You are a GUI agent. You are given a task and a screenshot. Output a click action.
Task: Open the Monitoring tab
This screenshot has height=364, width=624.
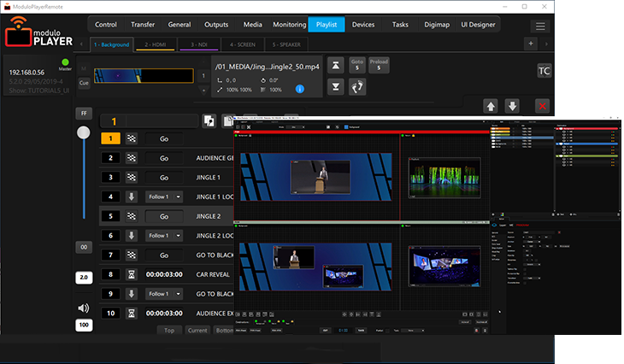pyautogui.click(x=289, y=25)
